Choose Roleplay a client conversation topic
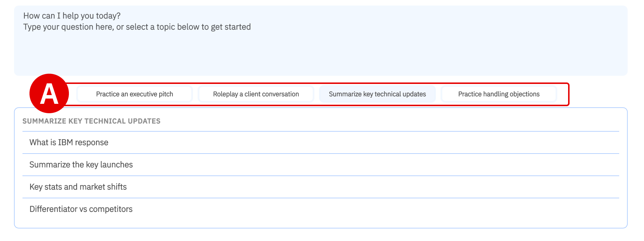The width and height of the screenshot is (644, 241). (x=256, y=94)
